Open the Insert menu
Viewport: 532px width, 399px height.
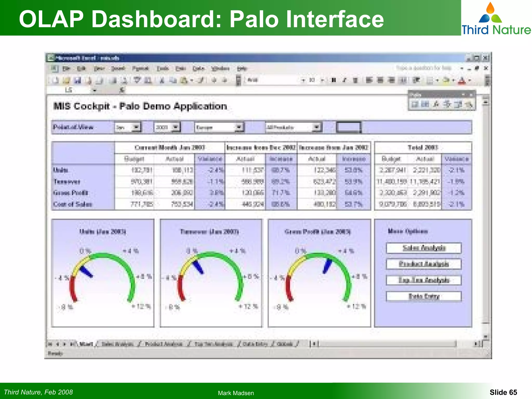coord(118,69)
